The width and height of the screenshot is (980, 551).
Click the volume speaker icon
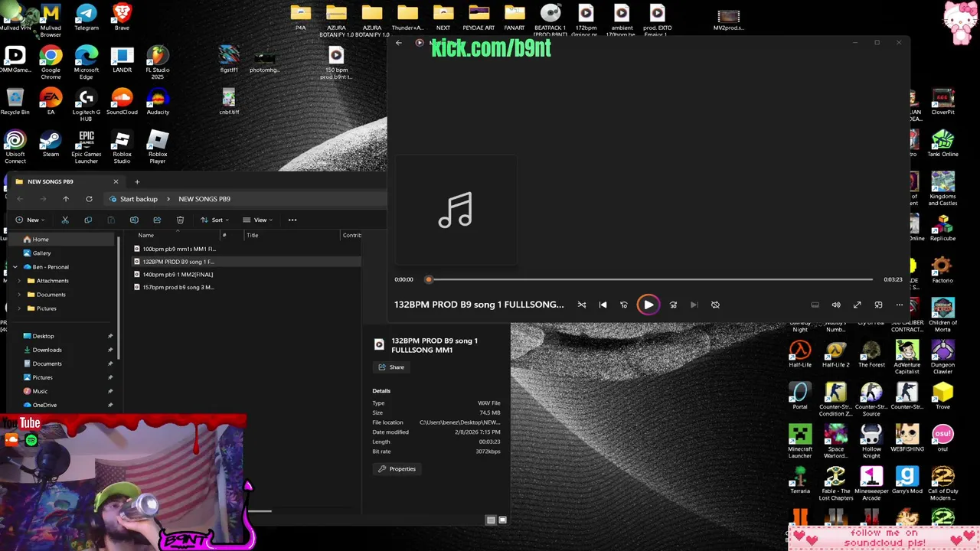coord(836,305)
